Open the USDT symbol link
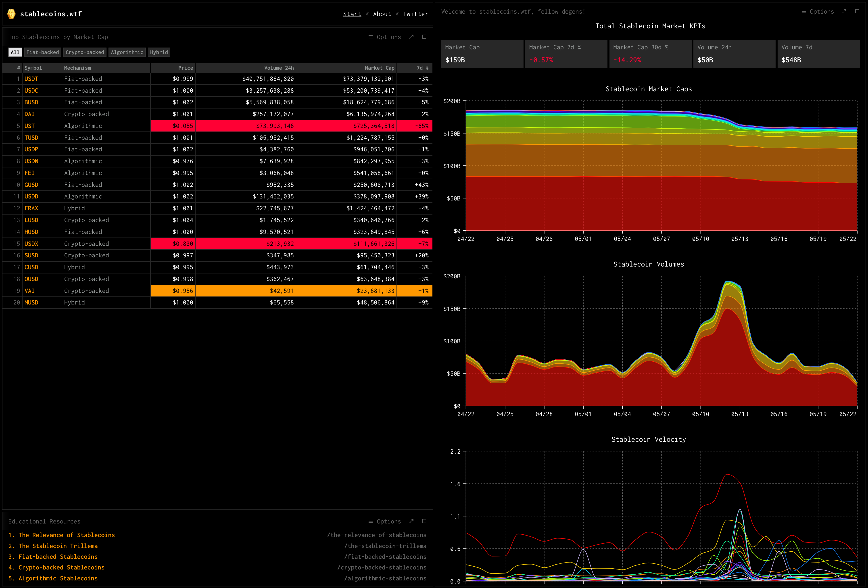This screenshot has height=588, width=868. [31, 79]
